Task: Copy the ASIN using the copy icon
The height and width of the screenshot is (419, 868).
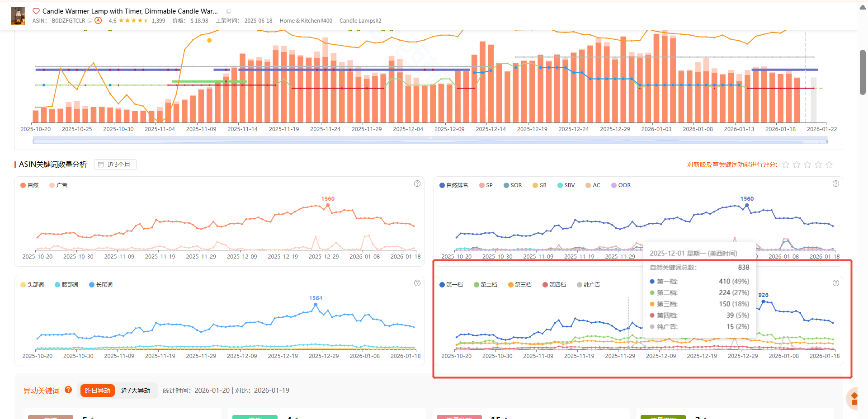Action: pyautogui.click(x=90, y=20)
